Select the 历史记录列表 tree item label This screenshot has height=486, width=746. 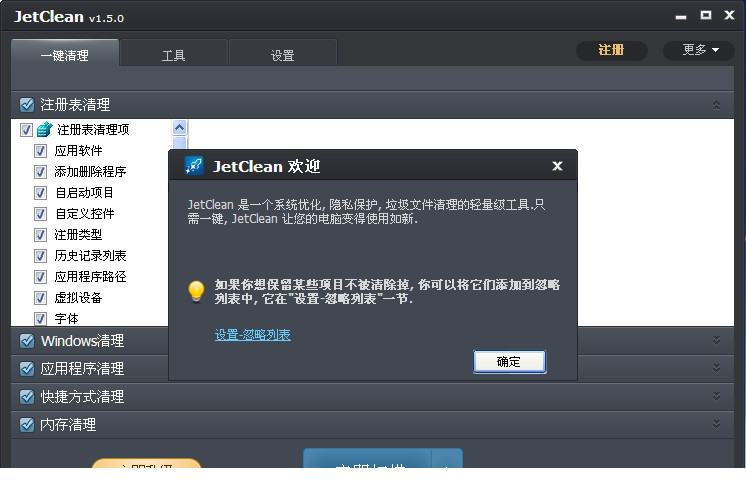click(x=90, y=256)
